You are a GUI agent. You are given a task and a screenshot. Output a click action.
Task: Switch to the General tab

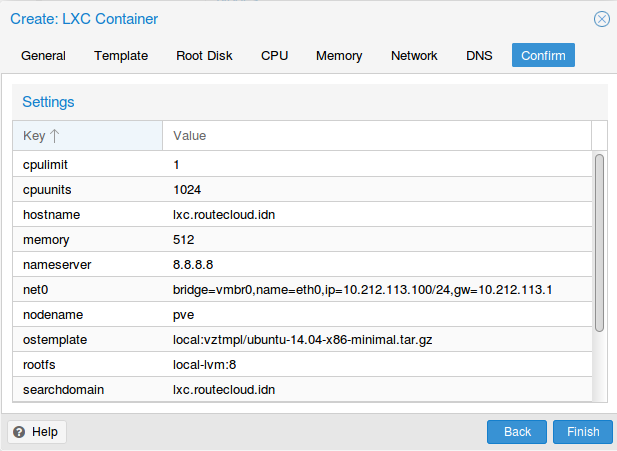point(43,55)
